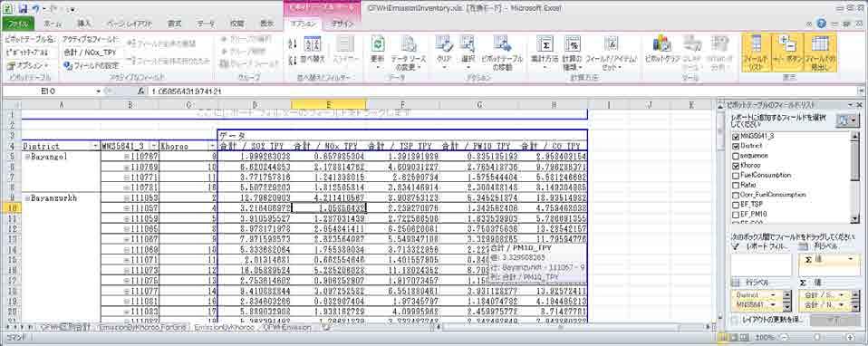Click the Select (選択) pivot button
The width and height of the screenshot is (868, 346).
(468, 51)
